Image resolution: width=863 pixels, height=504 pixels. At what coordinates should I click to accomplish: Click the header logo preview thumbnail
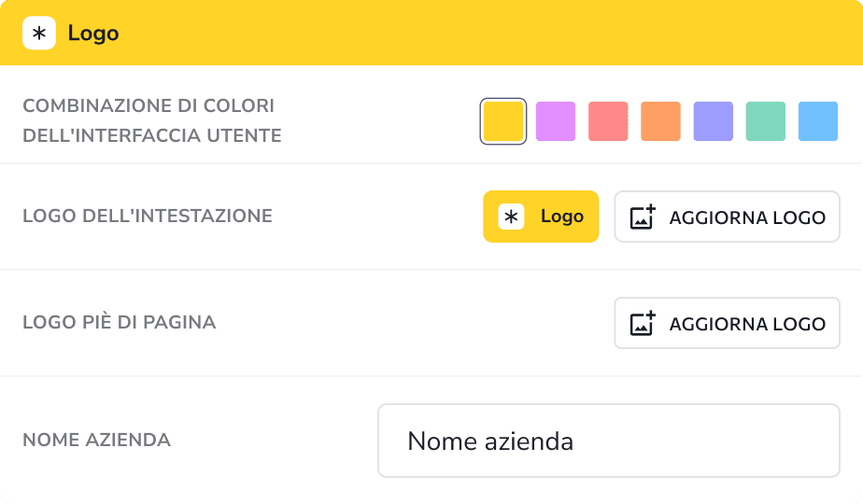tap(541, 217)
